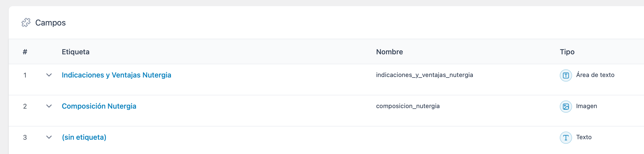Click the Texto field type icon

[566, 137]
